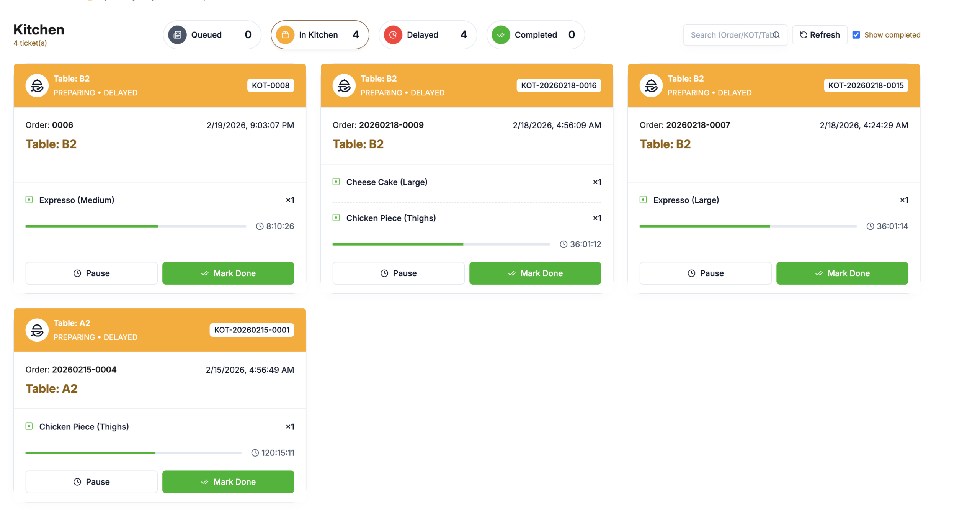980x514 pixels.
Task: Mark Done the KOT-20260218-0016 ticket
Action: (535, 273)
